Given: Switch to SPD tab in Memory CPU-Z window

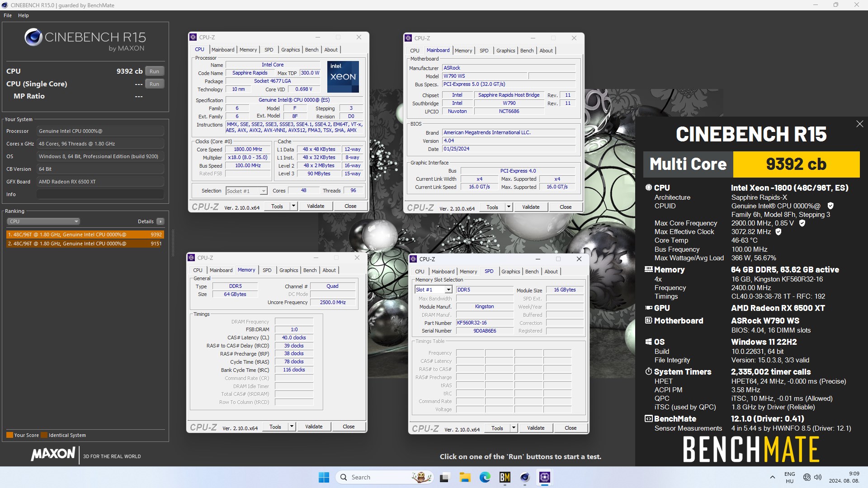Looking at the screenshot, I should 267,270.
